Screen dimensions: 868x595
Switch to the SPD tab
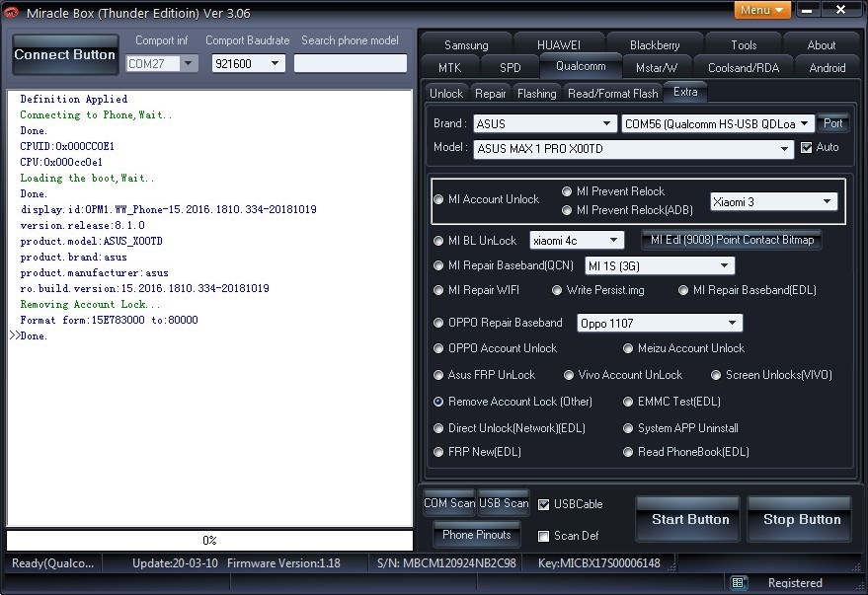(x=510, y=68)
